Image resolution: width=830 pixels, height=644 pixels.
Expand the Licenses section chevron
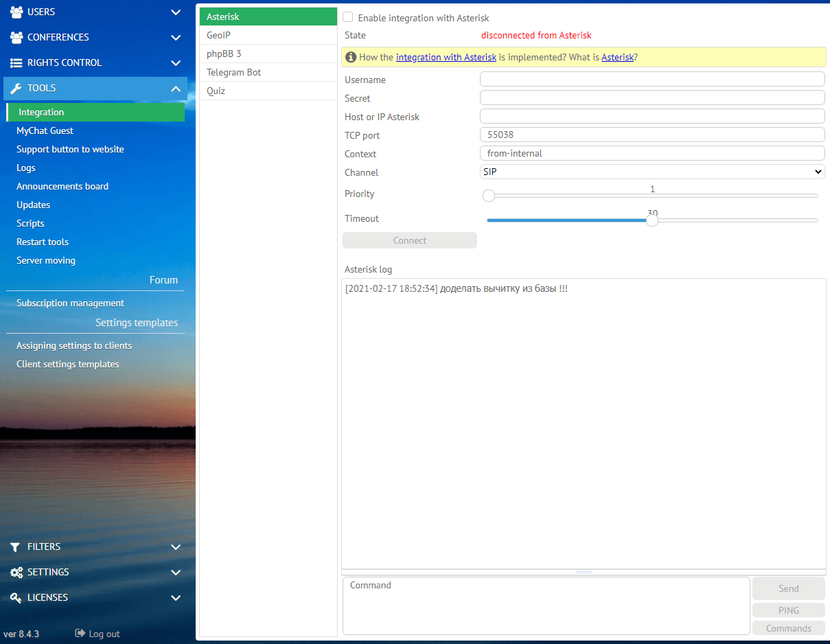[176, 598]
